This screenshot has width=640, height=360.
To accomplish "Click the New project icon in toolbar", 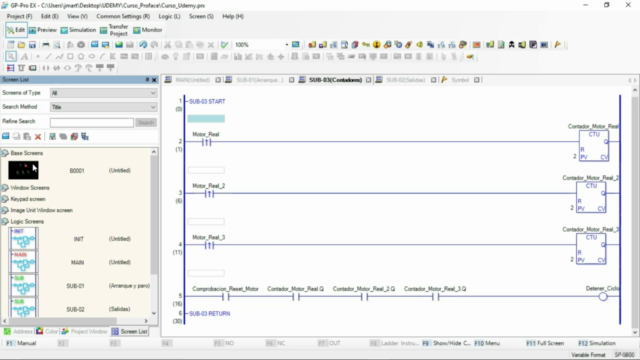I will click(x=11, y=44).
